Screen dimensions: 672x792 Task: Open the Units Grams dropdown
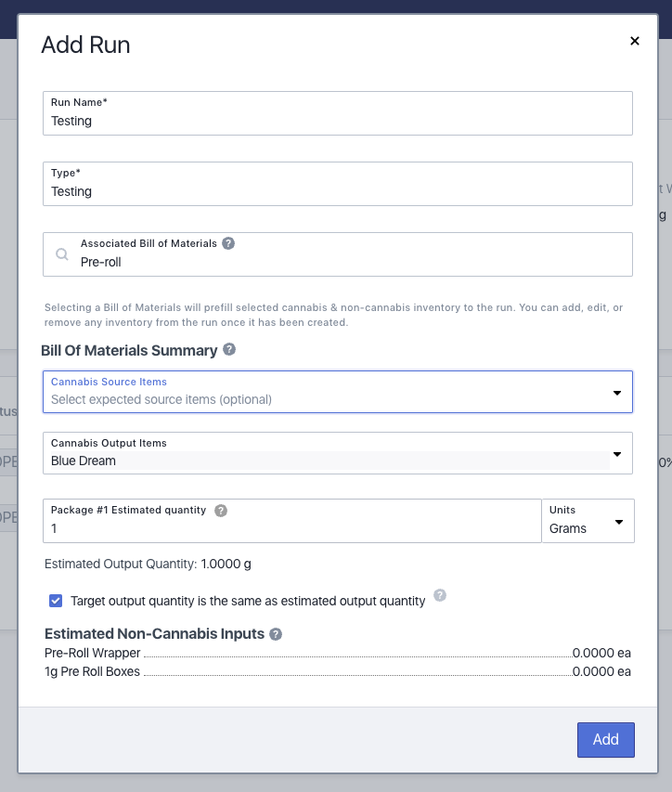tap(588, 521)
